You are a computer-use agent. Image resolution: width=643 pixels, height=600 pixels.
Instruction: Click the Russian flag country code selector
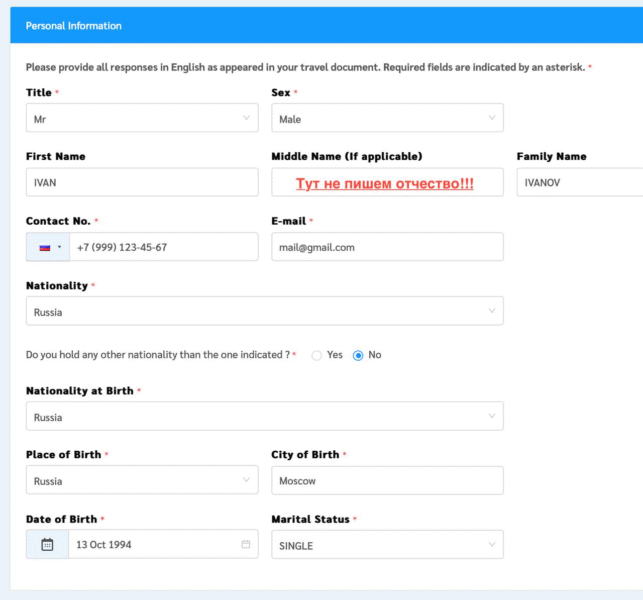[47, 247]
